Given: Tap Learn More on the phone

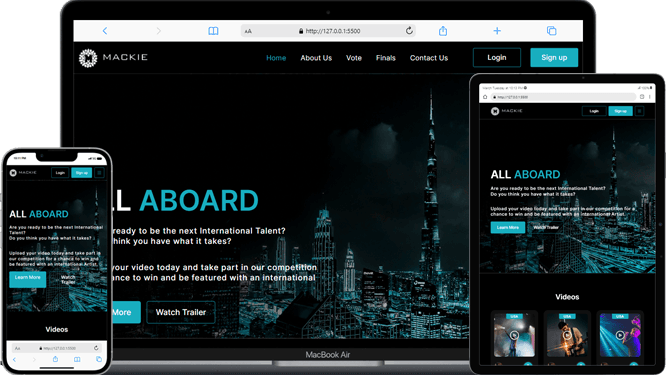Looking at the screenshot, I should pos(28,278).
